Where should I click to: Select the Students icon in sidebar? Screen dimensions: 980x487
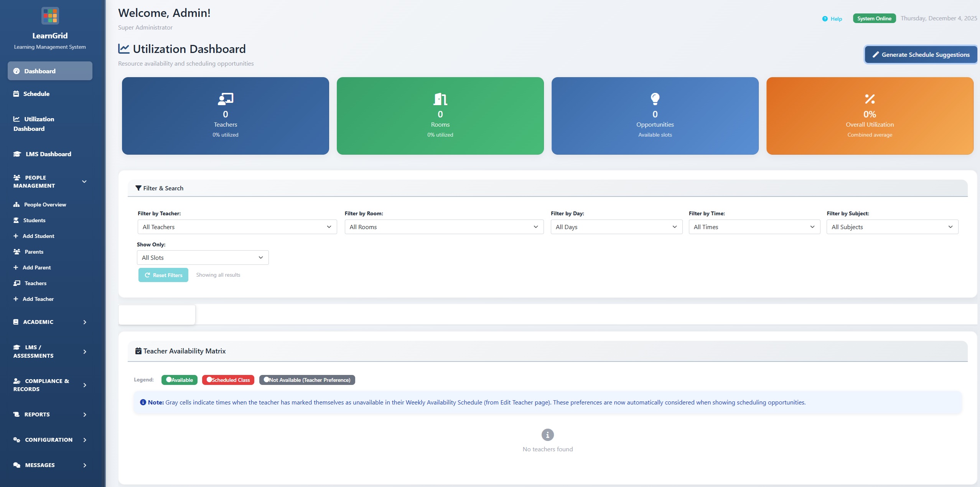[x=16, y=220]
